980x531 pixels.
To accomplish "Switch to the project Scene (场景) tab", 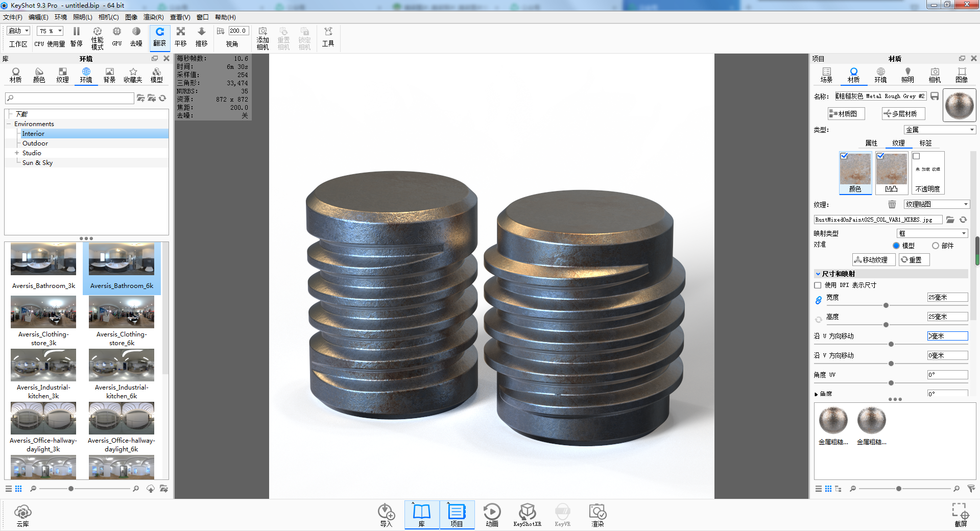I will [x=826, y=75].
